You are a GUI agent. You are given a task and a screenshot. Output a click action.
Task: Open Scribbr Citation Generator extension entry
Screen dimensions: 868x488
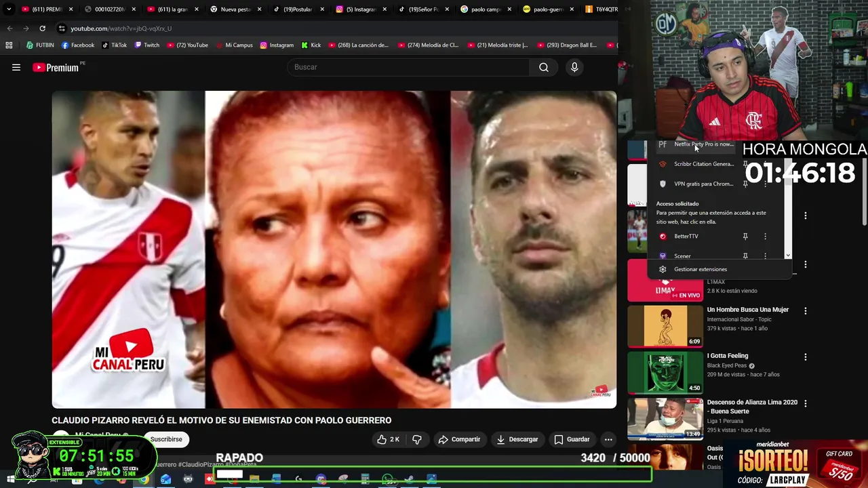(696, 164)
